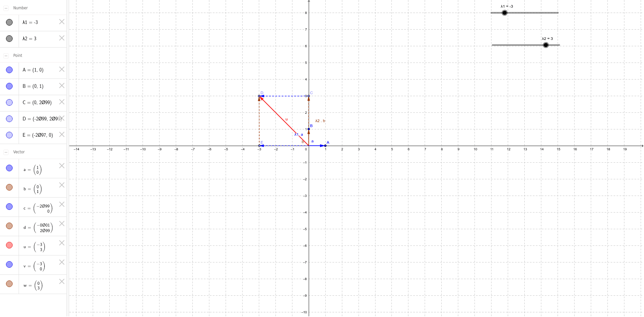Toggle visibility of vector b
644x317 pixels.
pos(9,187)
